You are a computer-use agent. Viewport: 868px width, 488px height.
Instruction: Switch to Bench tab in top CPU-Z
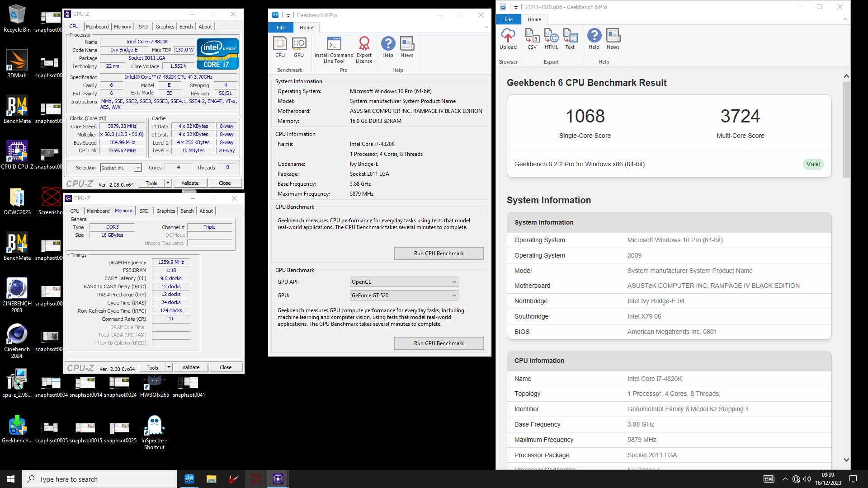[x=186, y=27]
